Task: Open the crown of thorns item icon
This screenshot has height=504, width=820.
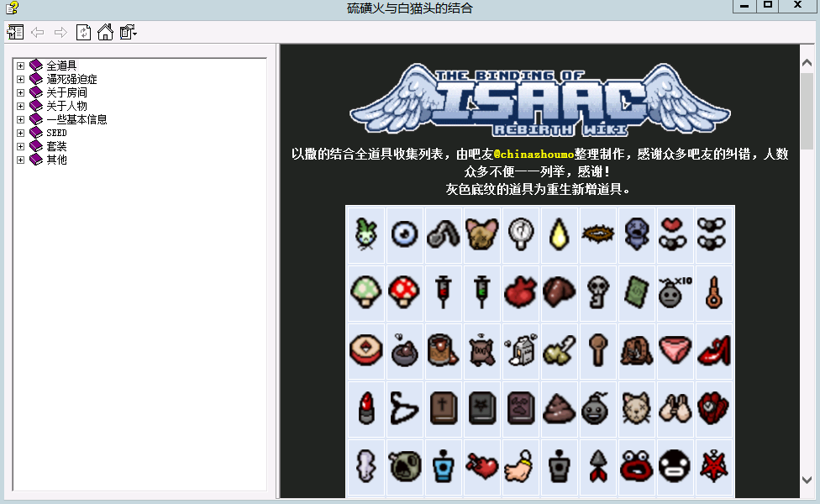Action: tap(597, 234)
